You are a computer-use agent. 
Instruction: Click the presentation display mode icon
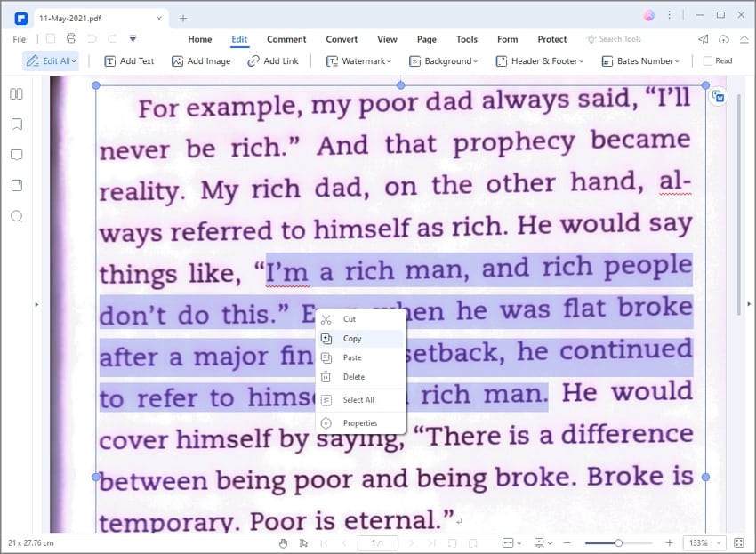coord(539,543)
